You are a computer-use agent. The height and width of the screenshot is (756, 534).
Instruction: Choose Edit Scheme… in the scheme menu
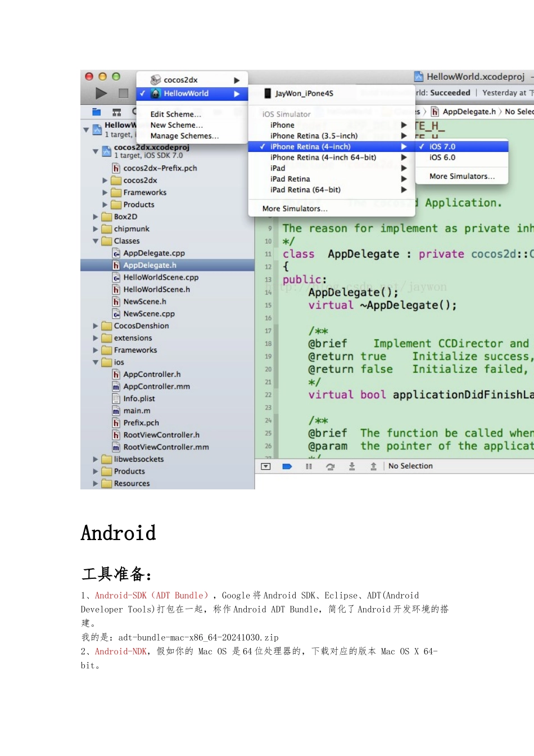(x=176, y=114)
